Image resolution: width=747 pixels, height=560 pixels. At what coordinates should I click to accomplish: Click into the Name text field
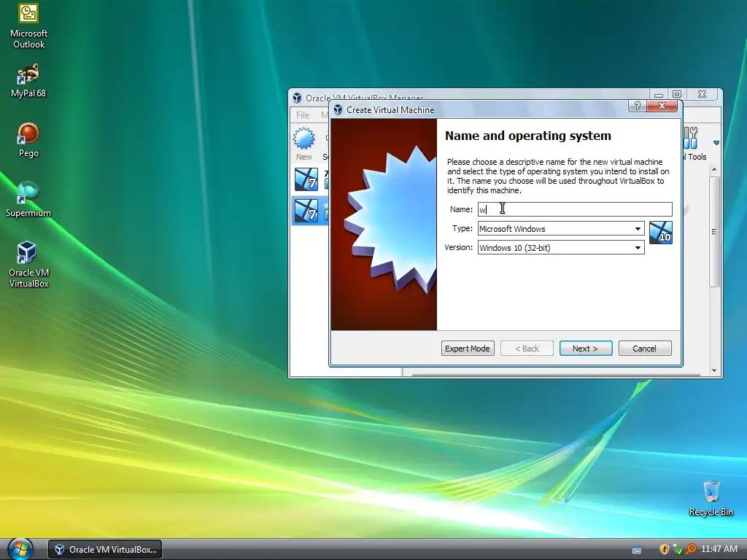tap(575, 209)
